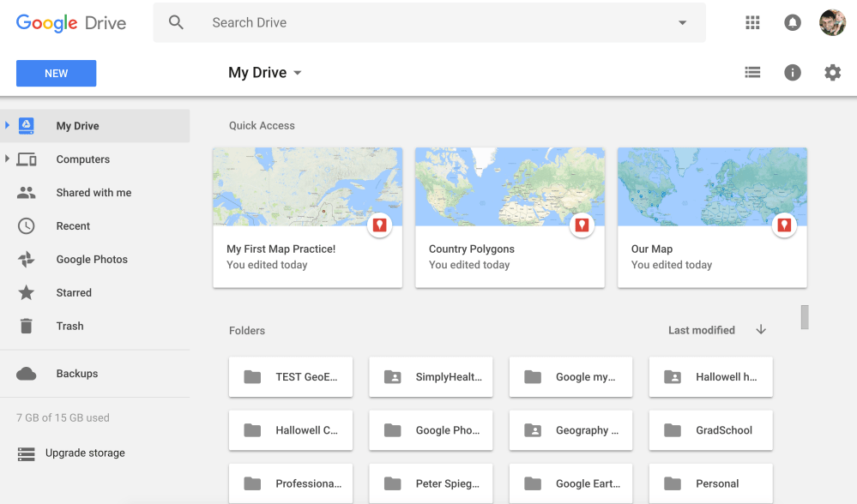Expand the My Drive tree arrow in sidebar
This screenshot has height=504, width=857.
coord(7,126)
